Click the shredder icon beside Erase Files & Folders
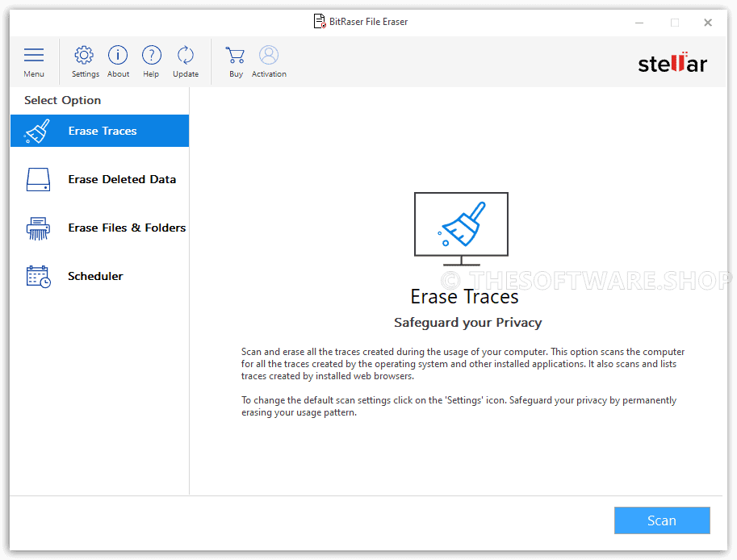The image size is (737, 560). point(38,228)
